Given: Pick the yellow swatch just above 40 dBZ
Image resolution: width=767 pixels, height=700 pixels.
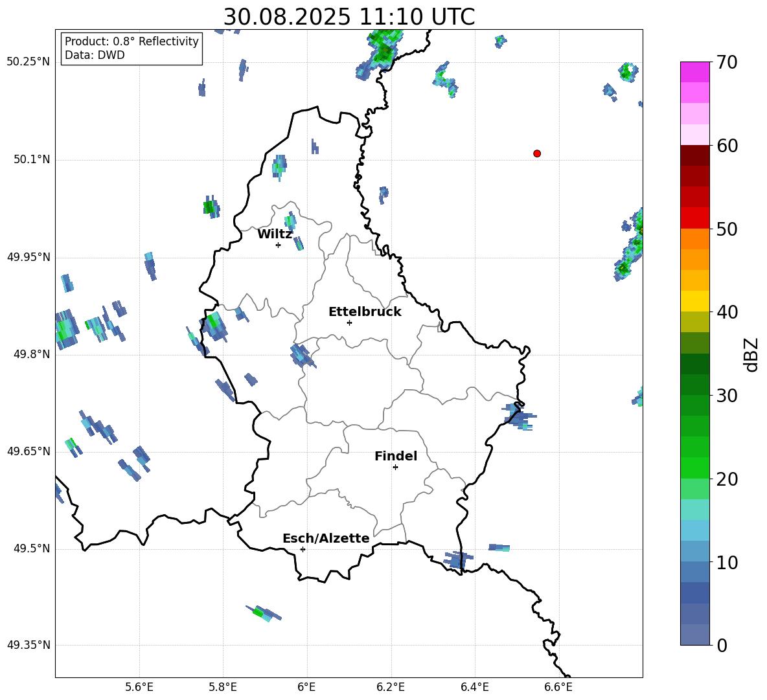Looking at the screenshot, I should (695, 300).
